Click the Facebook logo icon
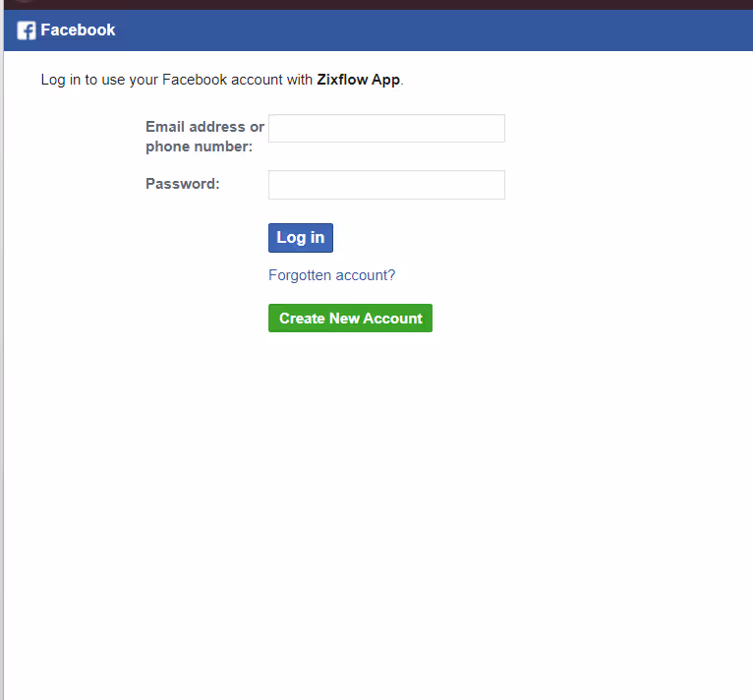753x700 pixels. point(27,30)
